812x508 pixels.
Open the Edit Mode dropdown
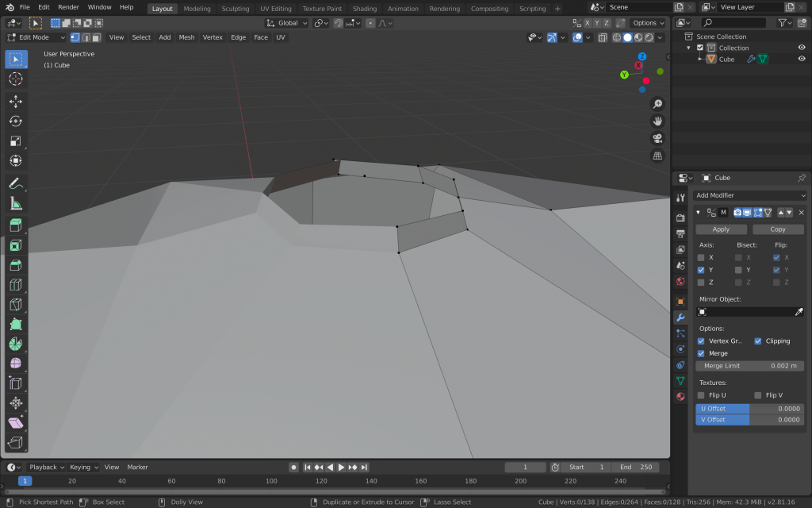(36, 37)
